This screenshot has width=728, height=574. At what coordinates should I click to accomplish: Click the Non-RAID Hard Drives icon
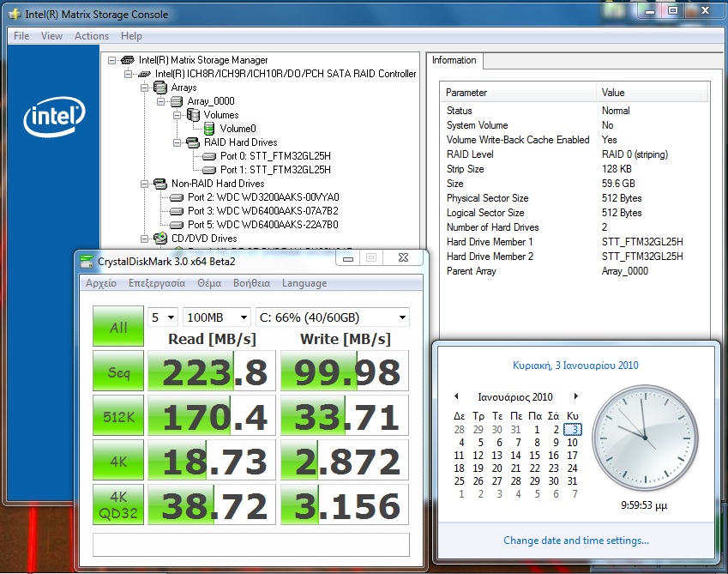pos(160,184)
